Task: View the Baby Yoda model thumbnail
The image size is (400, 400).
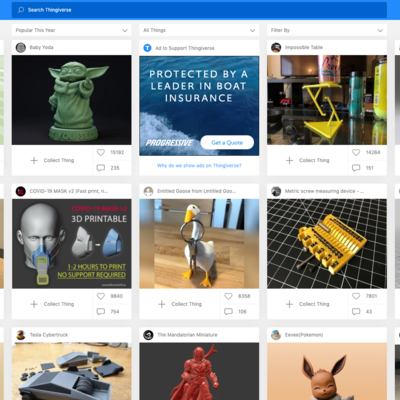Action: point(71,100)
